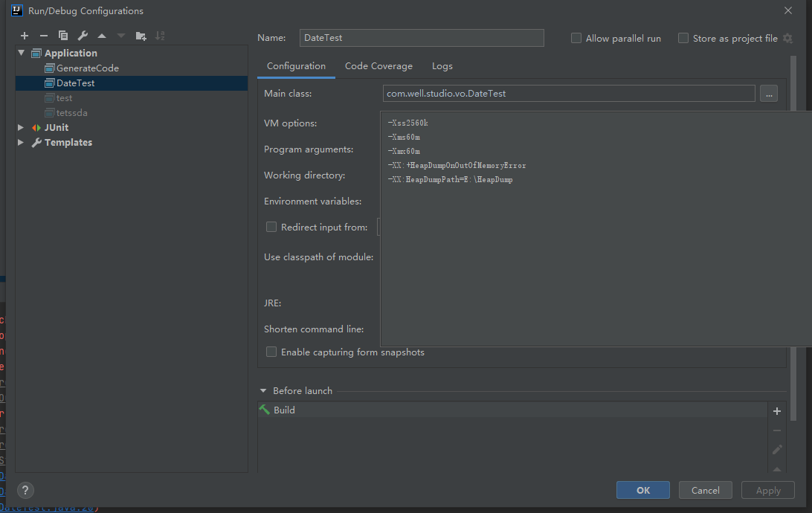812x513 pixels.
Task: Enable Allow parallel run checkbox
Action: pyautogui.click(x=576, y=39)
